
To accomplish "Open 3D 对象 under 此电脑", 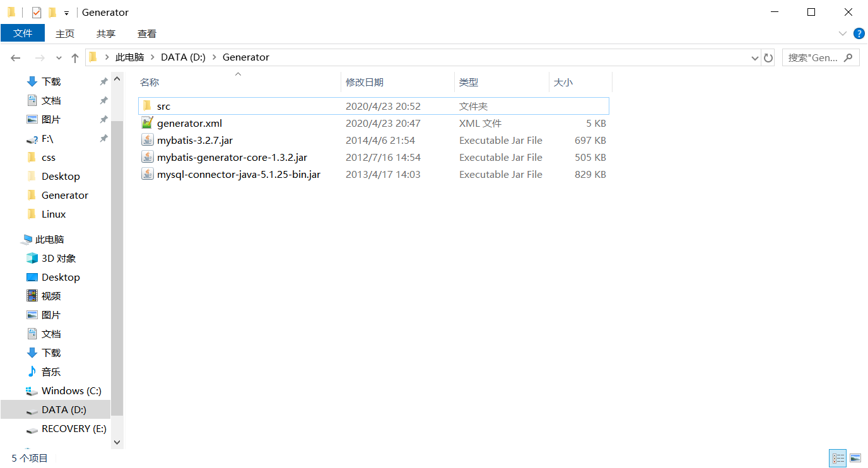I will [x=59, y=258].
